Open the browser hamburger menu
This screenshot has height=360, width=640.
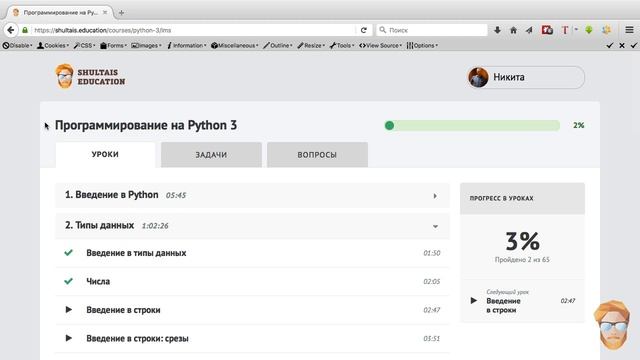tap(629, 30)
